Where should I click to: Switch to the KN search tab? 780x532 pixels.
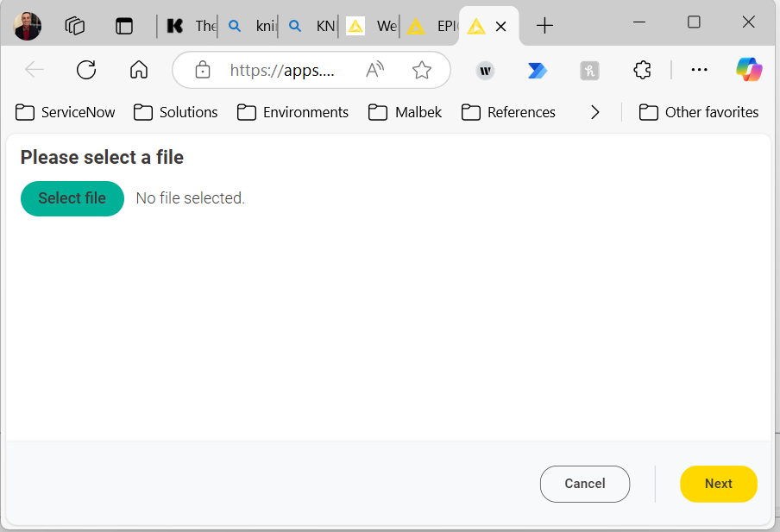[309, 26]
